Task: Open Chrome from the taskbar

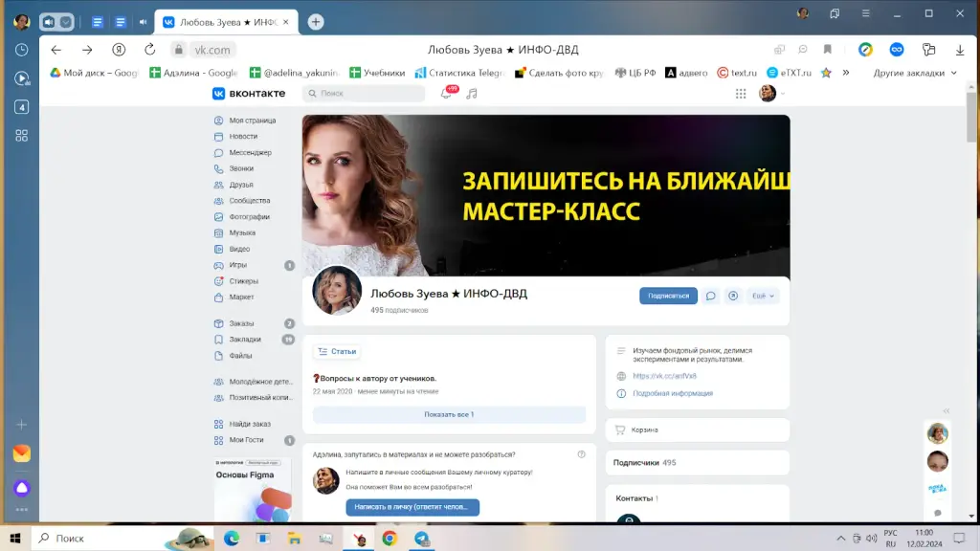Action: [390, 539]
